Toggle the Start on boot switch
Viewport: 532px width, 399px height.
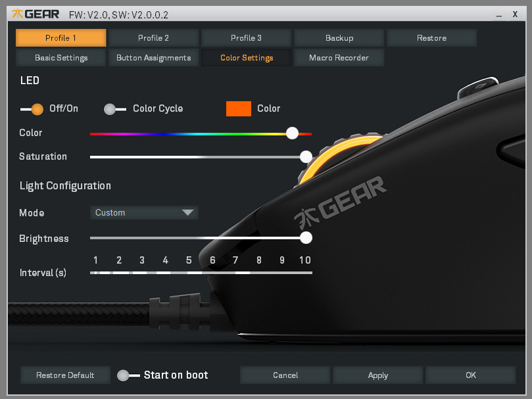click(x=128, y=375)
